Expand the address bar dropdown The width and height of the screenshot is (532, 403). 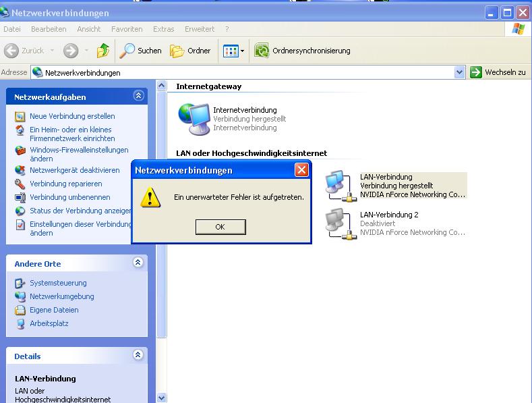459,72
